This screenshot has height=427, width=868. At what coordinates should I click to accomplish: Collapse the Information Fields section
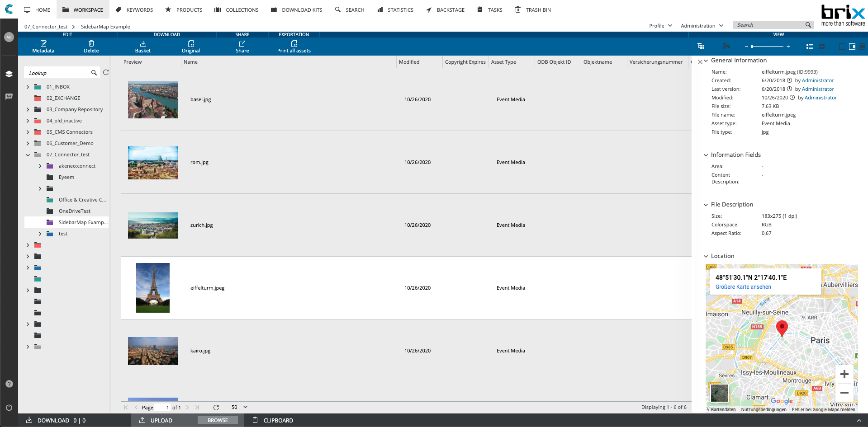pyautogui.click(x=706, y=155)
